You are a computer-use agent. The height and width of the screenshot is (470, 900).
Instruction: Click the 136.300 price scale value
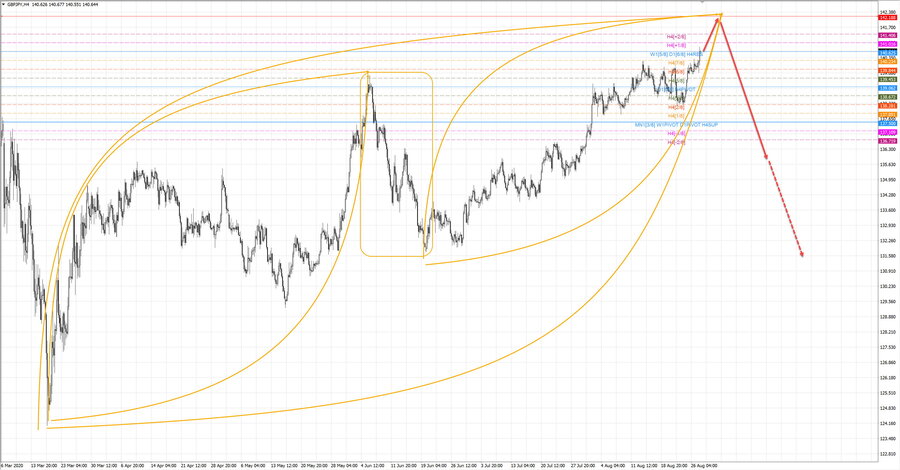coord(888,149)
